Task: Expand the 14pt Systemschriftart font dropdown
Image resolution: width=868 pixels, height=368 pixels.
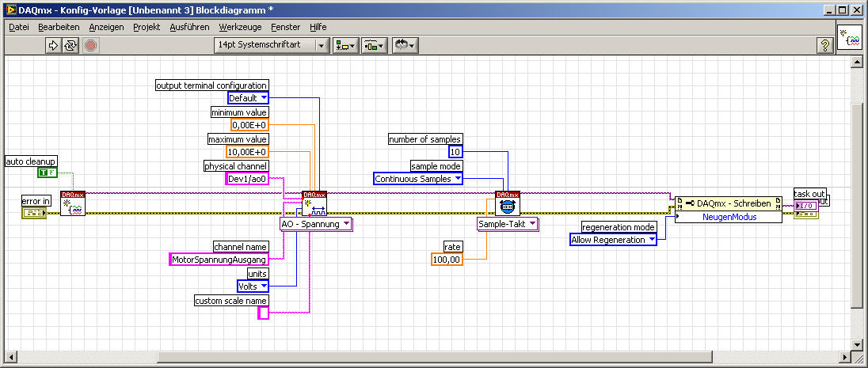Action: click(x=271, y=45)
